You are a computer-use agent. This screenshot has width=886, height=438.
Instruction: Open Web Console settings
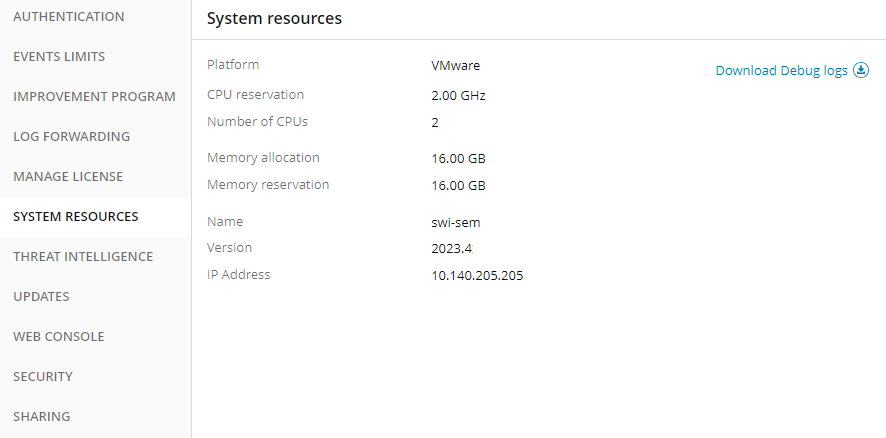coord(59,337)
